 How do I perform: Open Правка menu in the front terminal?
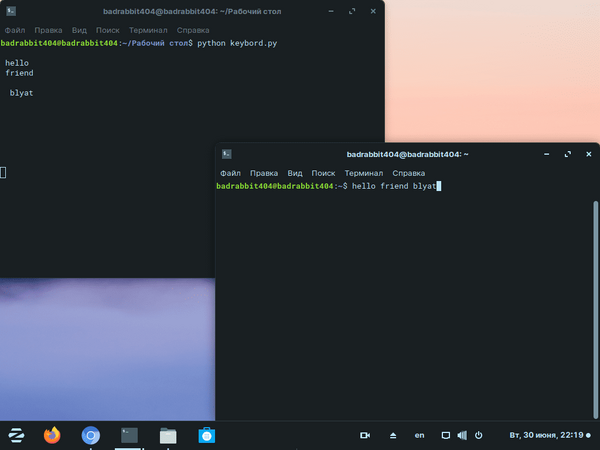point(264,173)
